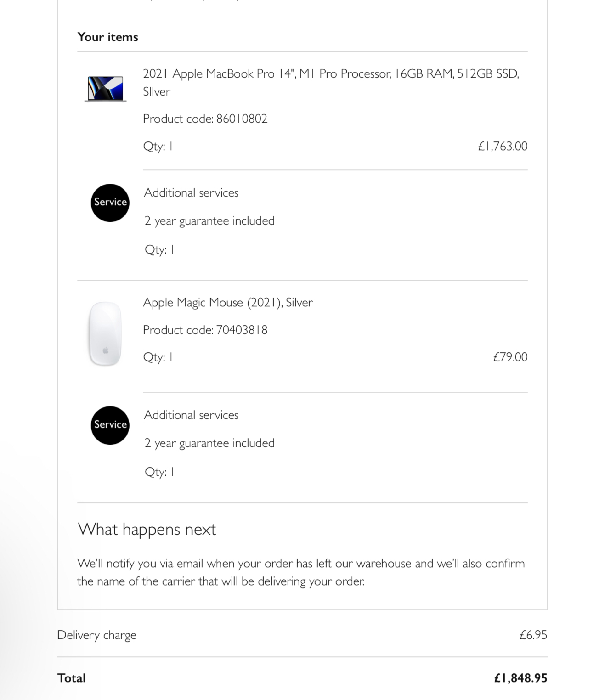
Task: Click the £6.95 delivery charge amount
Action: [x=533, y=635]
